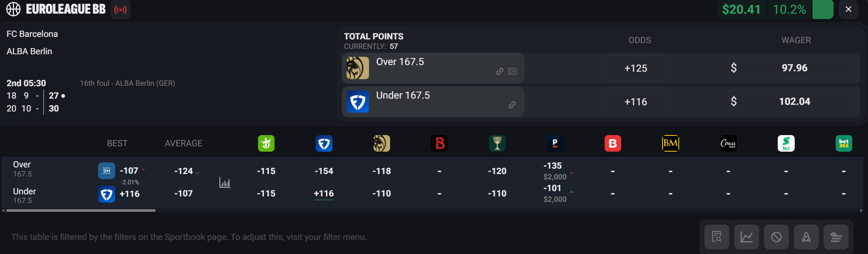Open link icon for Over 167.5 bet
The width and height of the screenshot is (868, 254).
click(500, 71)
